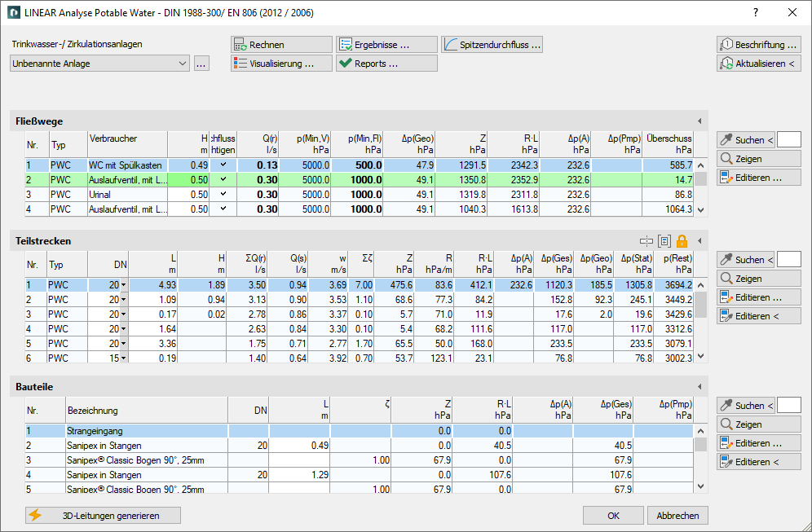
Task: Select 'WC mit Spülkasten' row
Action: [360, 165]
